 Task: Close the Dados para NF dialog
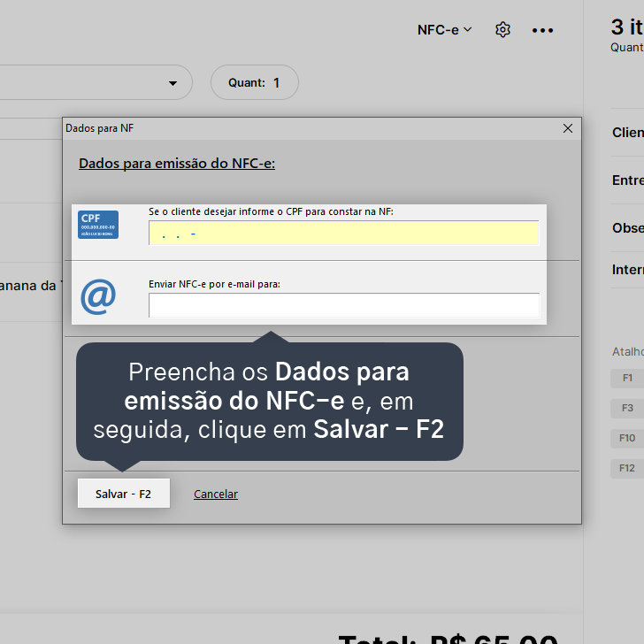pyautogui.click(x=568, y=128)
